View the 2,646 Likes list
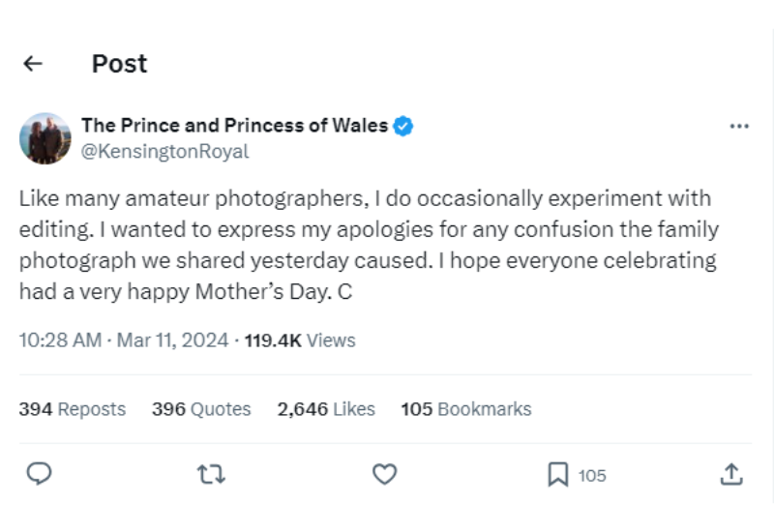 click(326, 409)
